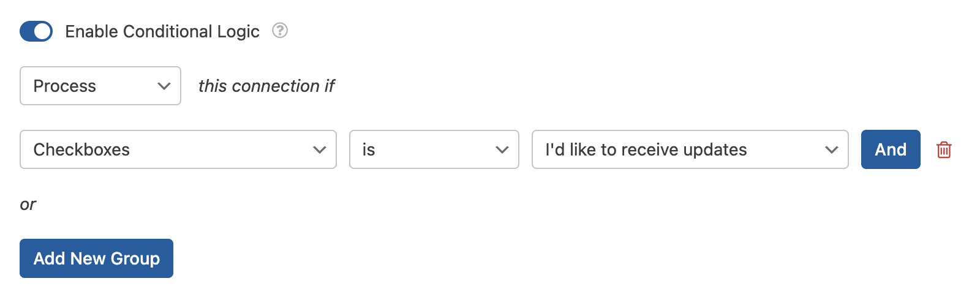Viewport: 980px width, 300px height.
Task: Click the word 'Process' inside the dropdown
Action: (x=65, y=86)
